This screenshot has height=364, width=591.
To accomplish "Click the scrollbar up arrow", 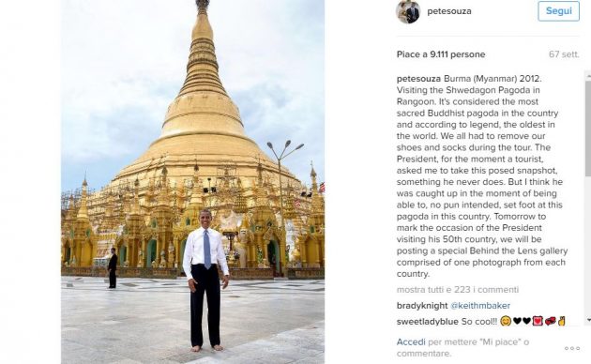I will tap(588, 75).
